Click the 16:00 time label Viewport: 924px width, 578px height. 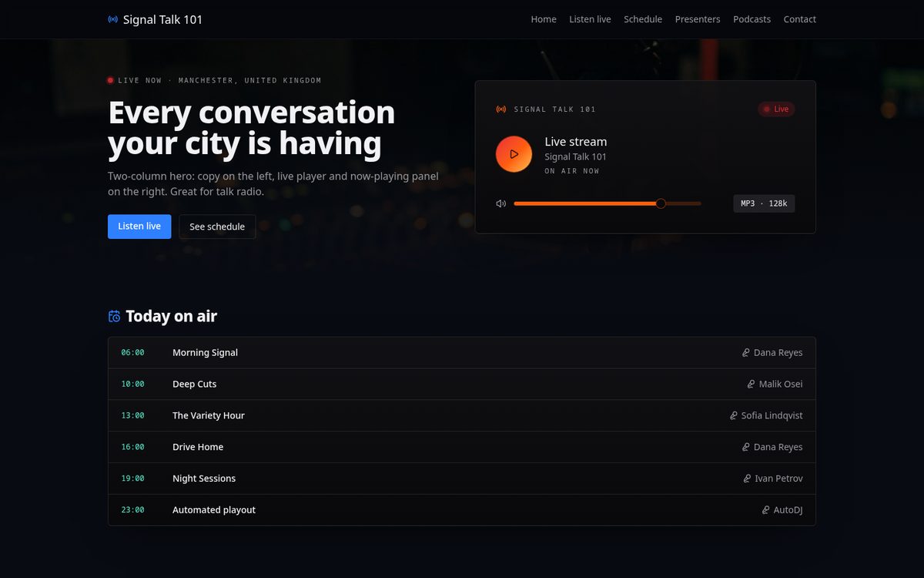[x=132, y=447]
